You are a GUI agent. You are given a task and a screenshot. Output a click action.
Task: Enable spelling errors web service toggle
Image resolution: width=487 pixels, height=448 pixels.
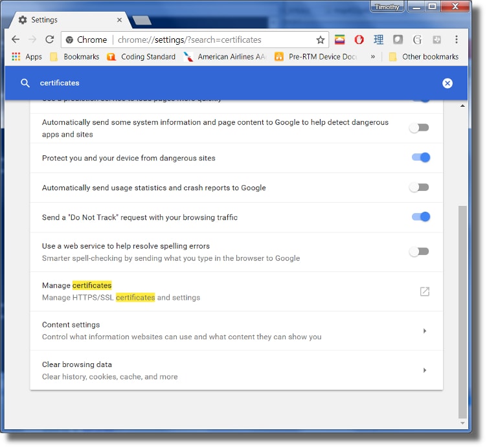[419, 252]
